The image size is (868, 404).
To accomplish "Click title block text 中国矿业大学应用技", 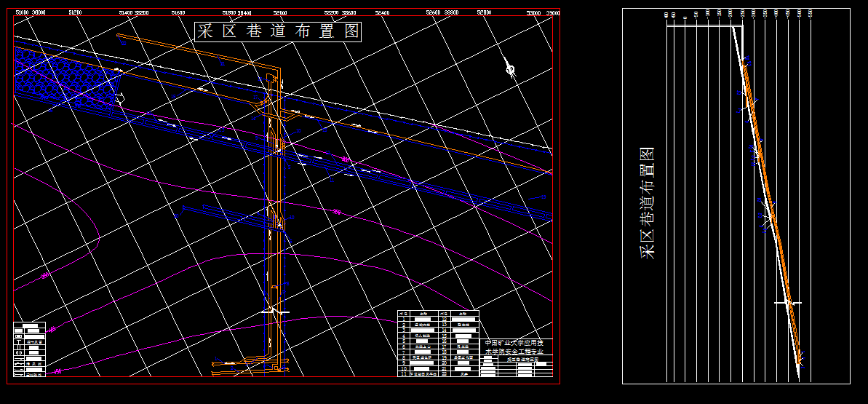I will 514,343.
